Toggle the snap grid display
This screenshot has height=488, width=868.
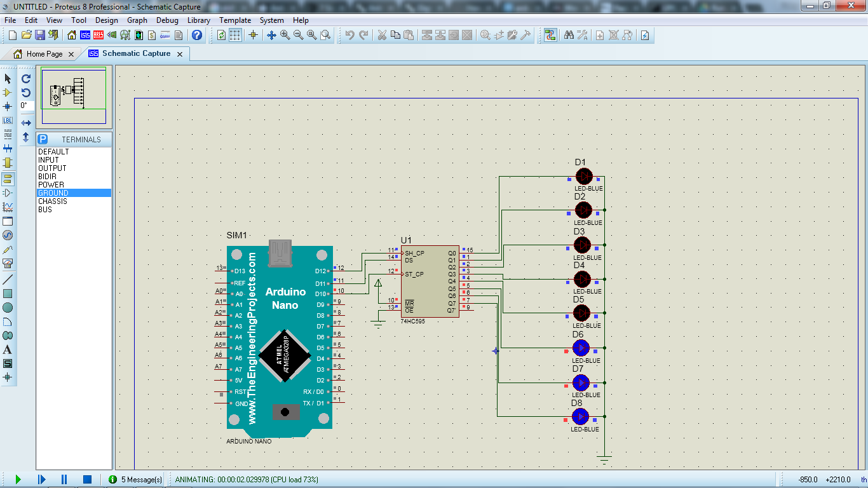pos(234,35)
